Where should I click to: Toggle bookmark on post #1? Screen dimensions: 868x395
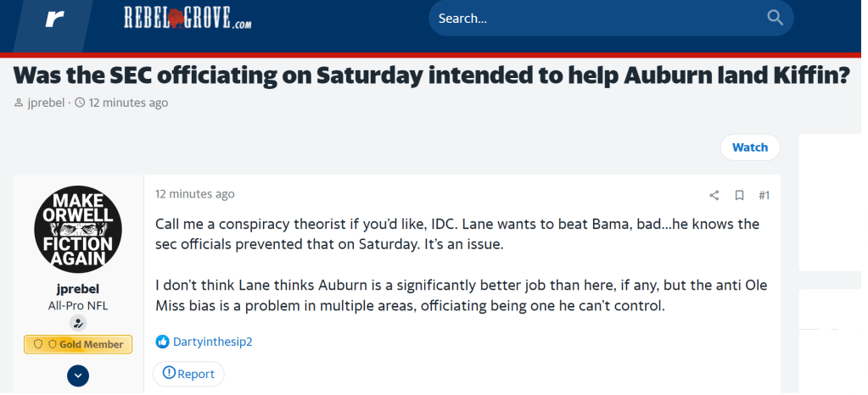(739, 196)
